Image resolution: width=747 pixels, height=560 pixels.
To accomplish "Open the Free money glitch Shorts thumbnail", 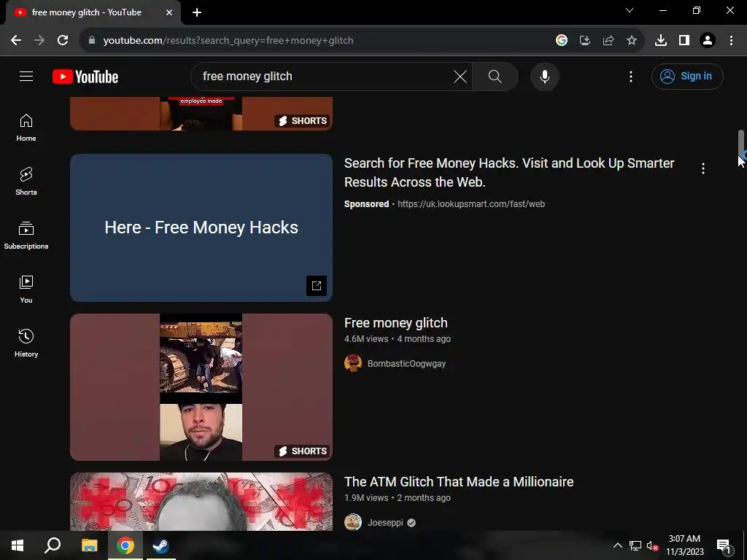I will pyautogui.click(x=201, y=387).
